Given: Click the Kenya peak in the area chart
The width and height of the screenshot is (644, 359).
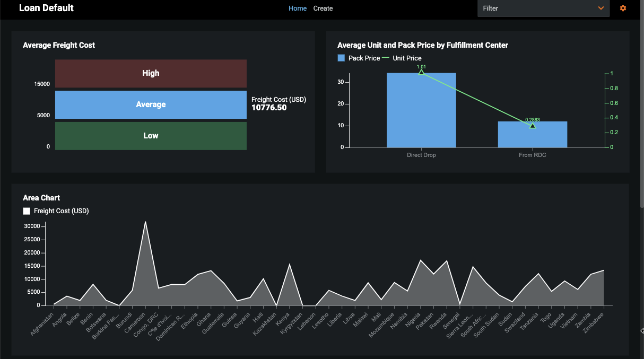Looking at the screenshot, I should 289,265.
